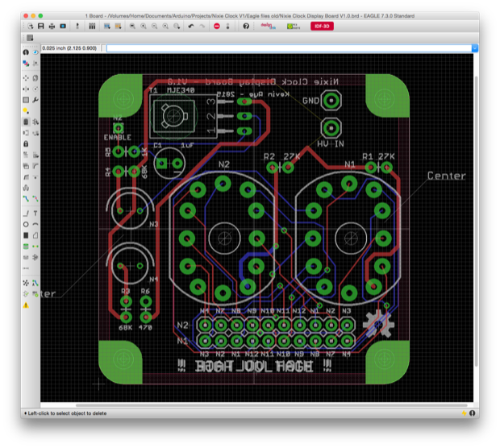Viewport: 500px width, 448px height.
Task: Select the Value tool
Action: tap(35, 155)
